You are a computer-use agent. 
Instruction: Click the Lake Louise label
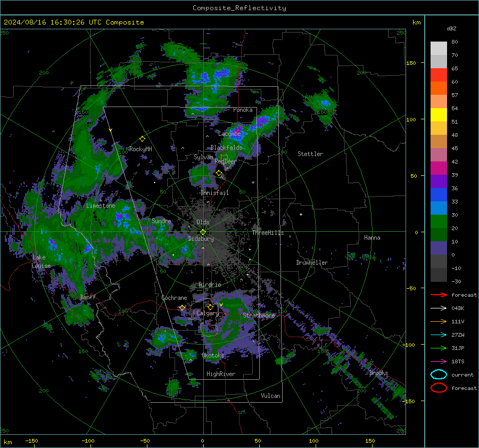point(41,262)
